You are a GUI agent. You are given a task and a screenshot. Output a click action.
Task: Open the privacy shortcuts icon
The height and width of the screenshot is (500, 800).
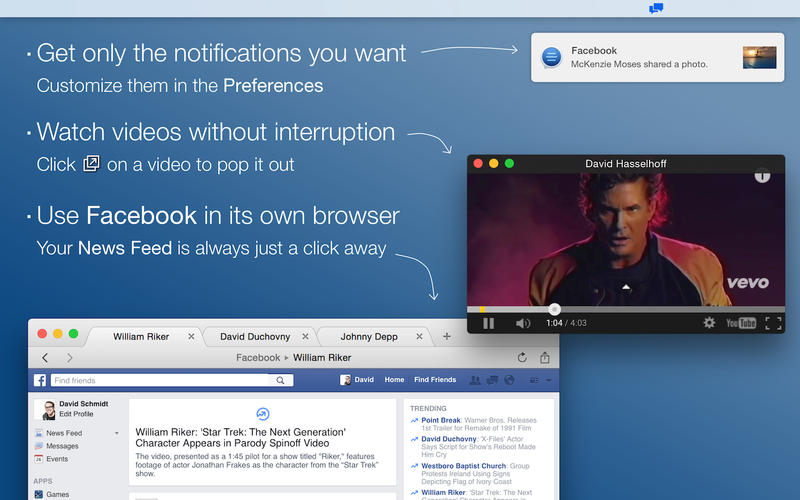click(534, 380)
